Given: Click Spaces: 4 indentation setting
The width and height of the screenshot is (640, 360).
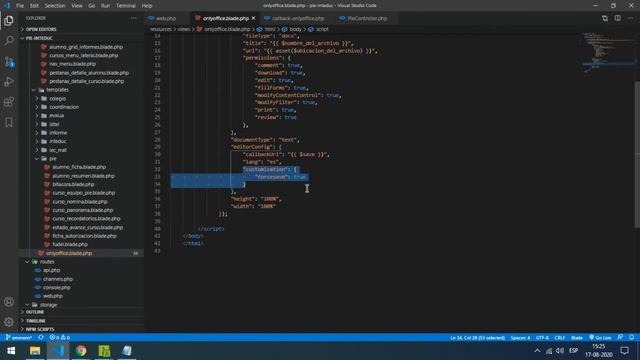Looking at the screenshot, I should (x=520, y=338).
